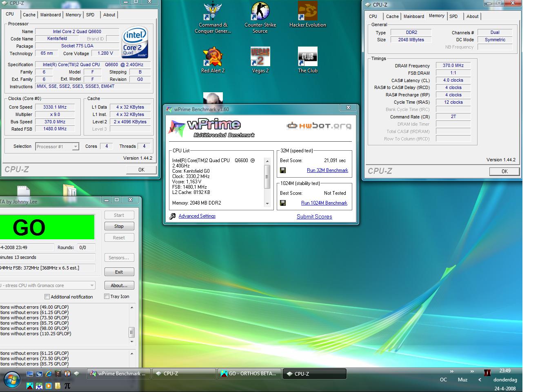Screen dimensions: 540x392
Task: Open SPD tab in right CPU-Z
Action: (x=453, y=16)
